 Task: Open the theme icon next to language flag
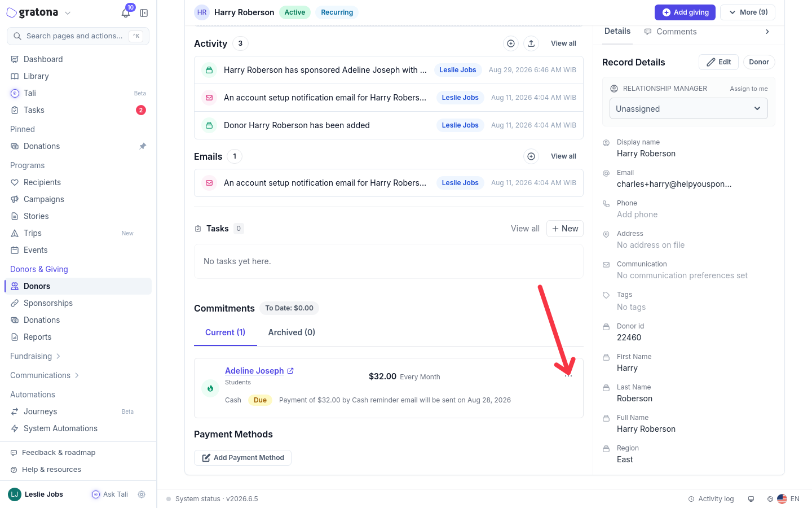coord(770,499)
